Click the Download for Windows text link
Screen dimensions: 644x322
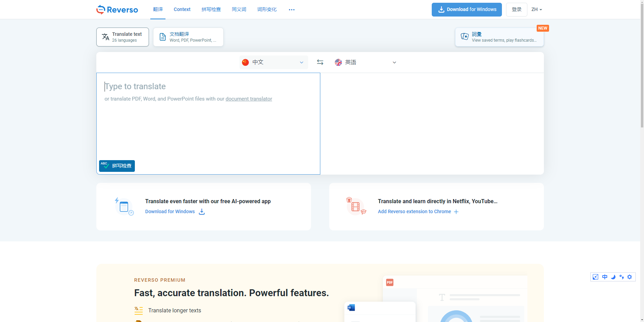(x=170, y=211)
